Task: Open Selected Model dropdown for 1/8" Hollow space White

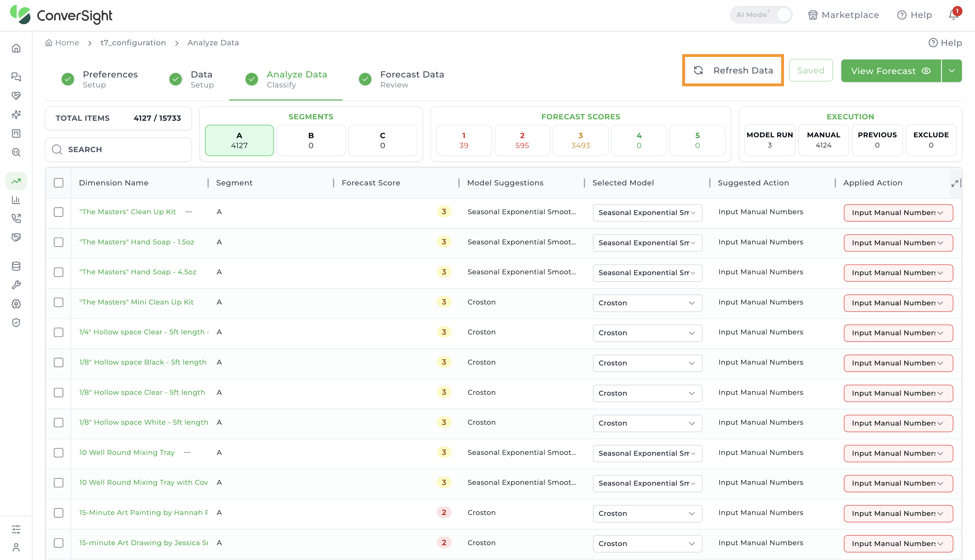Action: [x=647, y=423]
